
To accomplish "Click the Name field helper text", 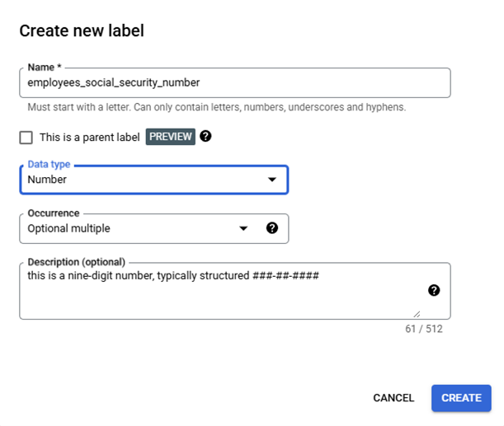I will [216, 107].
